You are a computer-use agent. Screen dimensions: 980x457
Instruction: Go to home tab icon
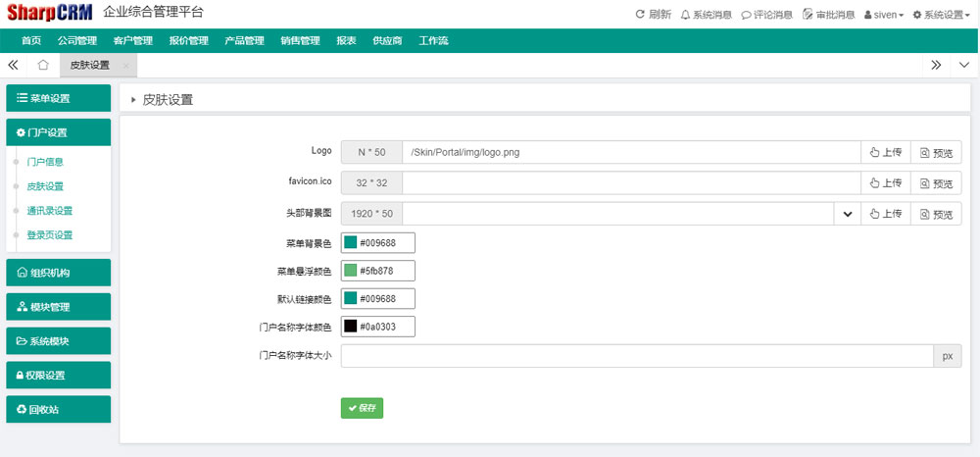(43, 65)
